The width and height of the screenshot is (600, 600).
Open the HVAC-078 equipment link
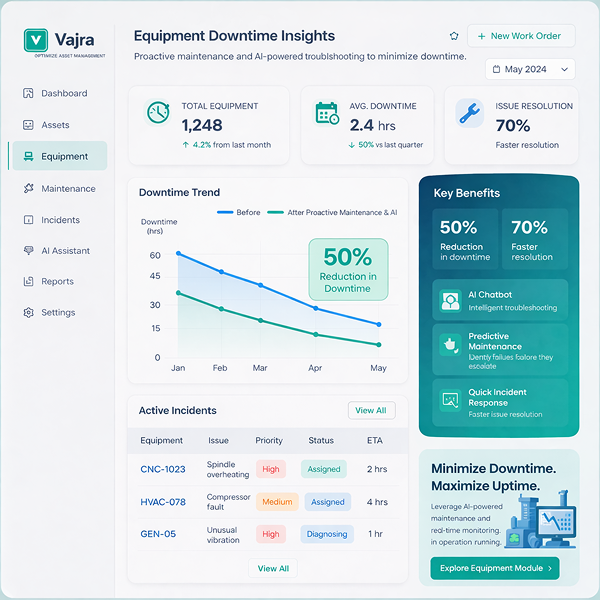pos(163,502)
